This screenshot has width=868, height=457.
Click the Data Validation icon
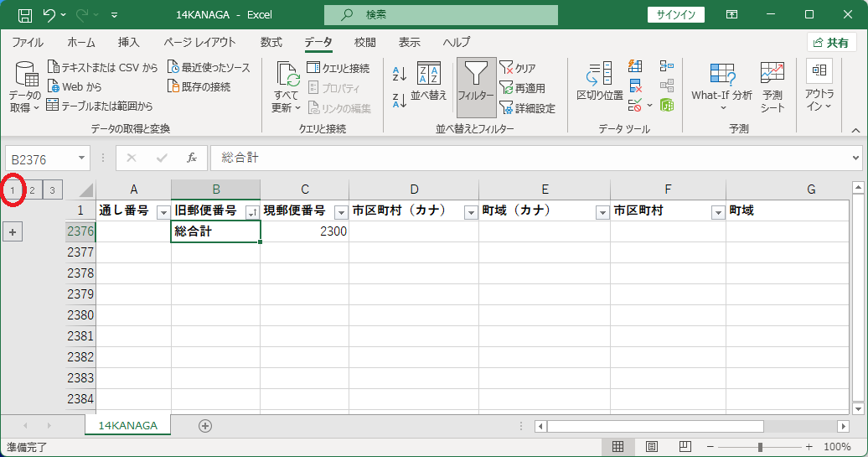click(x=635, y=105)
